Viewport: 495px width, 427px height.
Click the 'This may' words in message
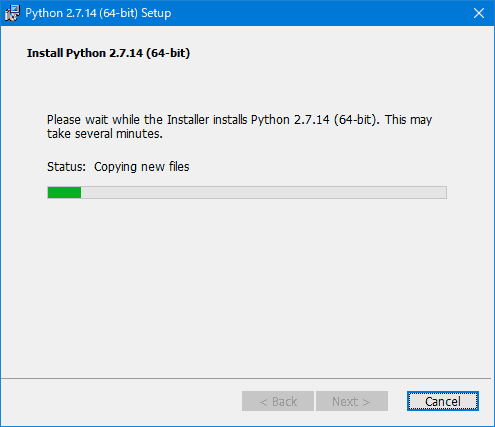pos(409,120)
